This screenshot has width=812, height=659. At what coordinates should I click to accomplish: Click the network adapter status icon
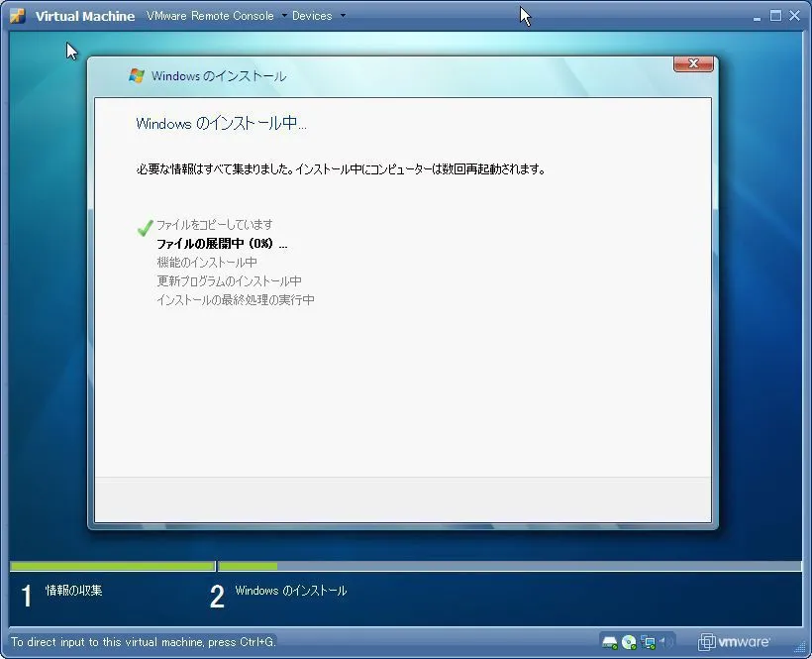[x=648, y=642]
